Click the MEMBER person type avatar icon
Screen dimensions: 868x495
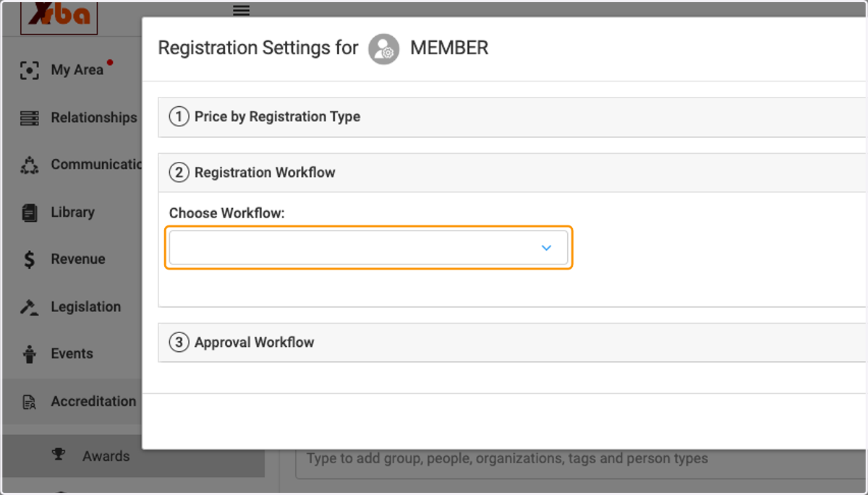tap(383, 48)
